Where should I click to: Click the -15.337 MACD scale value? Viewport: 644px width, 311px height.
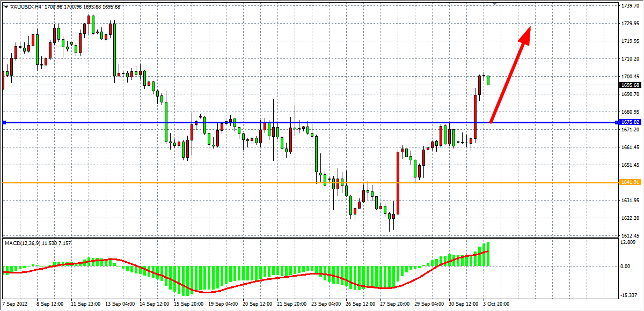click(629, 295)
